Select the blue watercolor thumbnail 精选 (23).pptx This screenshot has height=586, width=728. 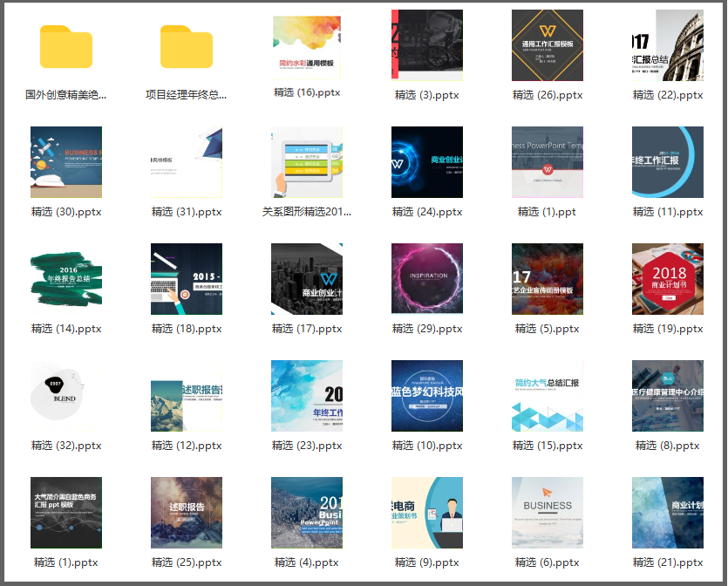(x=307, y=396)
